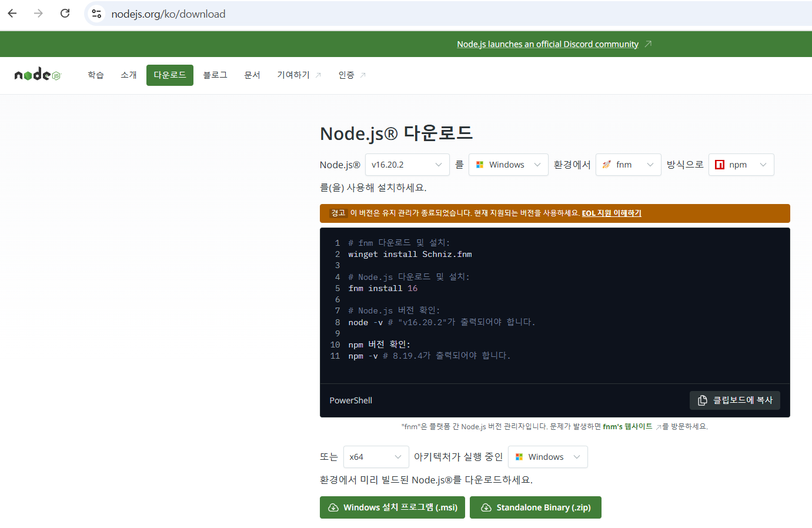Copy code with the 클립보드에 복사 button

tap(735, 400)
